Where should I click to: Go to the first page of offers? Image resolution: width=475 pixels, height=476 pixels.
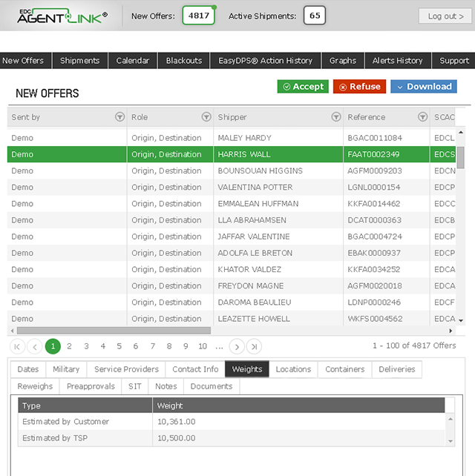18,346
